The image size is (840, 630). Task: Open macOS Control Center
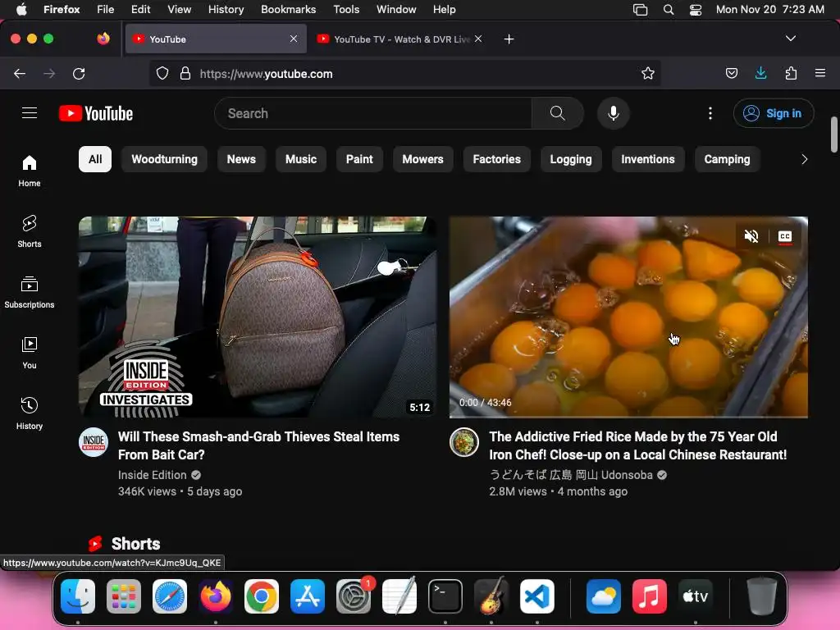696,9
